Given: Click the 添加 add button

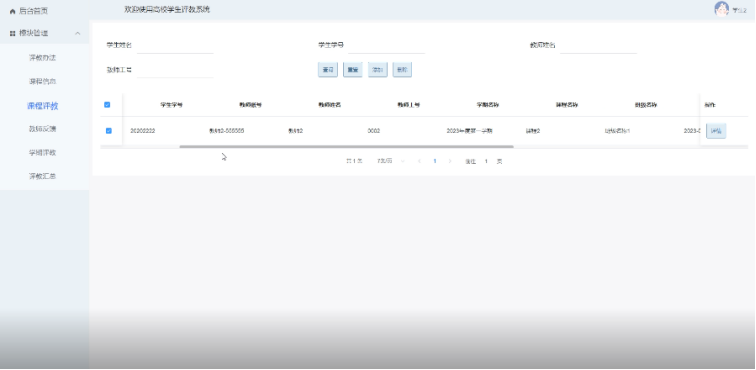Looking at the screenshot, I should (x=378, y=70).
